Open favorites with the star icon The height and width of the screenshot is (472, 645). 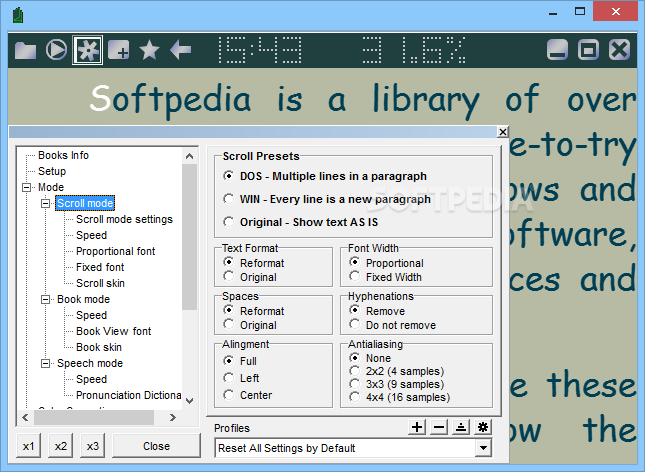(x=149, y=50)
